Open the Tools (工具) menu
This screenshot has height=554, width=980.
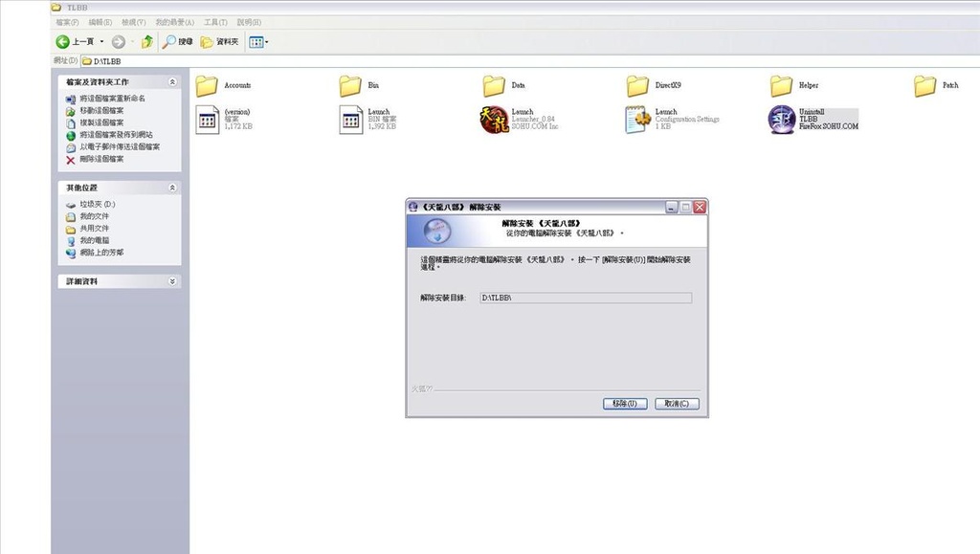pos(215,22)
